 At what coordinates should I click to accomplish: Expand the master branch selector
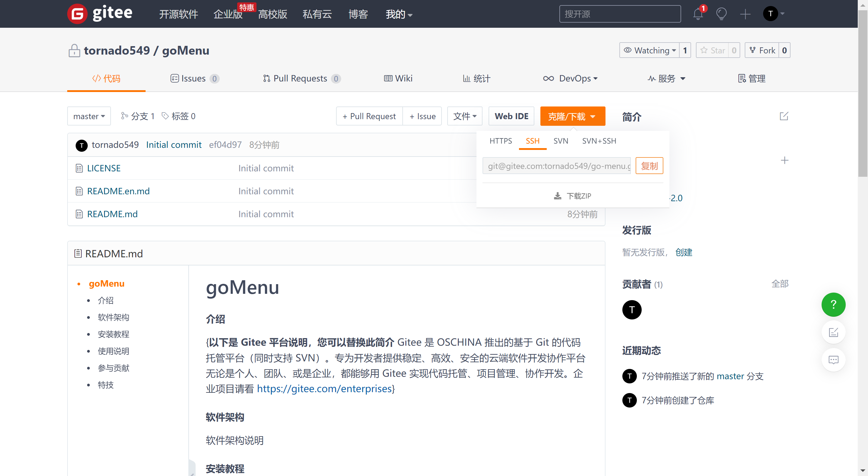point(89,116)
